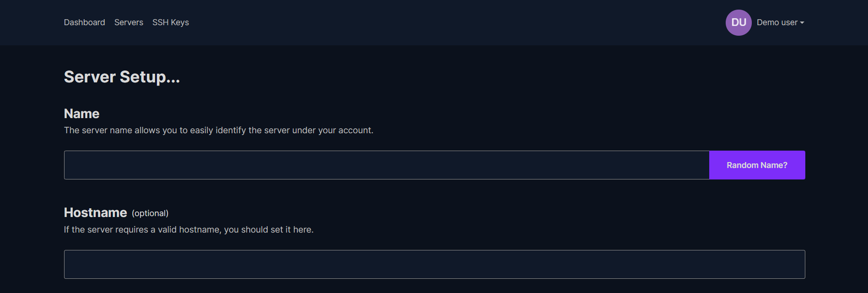Select the Dashboard navigation link
868x293 pixels.
pyautogui.click(x=84, y=22)
